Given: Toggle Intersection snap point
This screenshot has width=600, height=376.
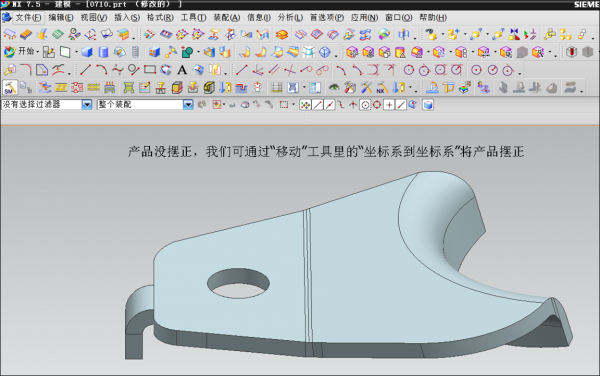Looking at the screenshot, I should click(353, 105).
